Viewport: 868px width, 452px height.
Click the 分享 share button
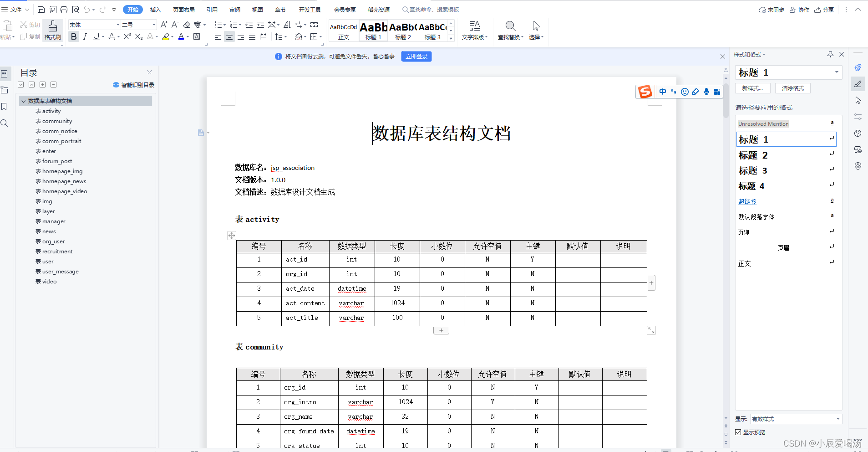click(x=824, y=10)
